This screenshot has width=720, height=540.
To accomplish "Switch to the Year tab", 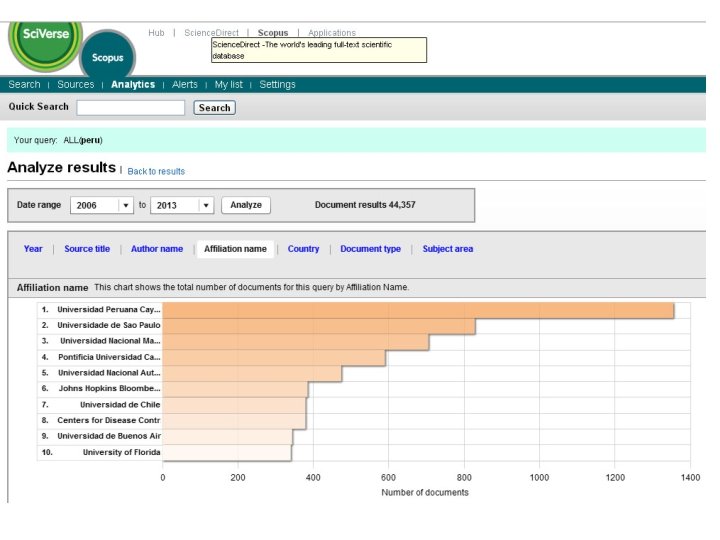I will click(33, 249).
